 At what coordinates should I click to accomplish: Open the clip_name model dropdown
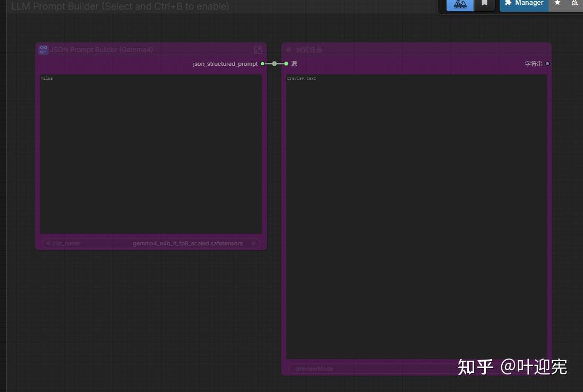(x=151, y=243)
